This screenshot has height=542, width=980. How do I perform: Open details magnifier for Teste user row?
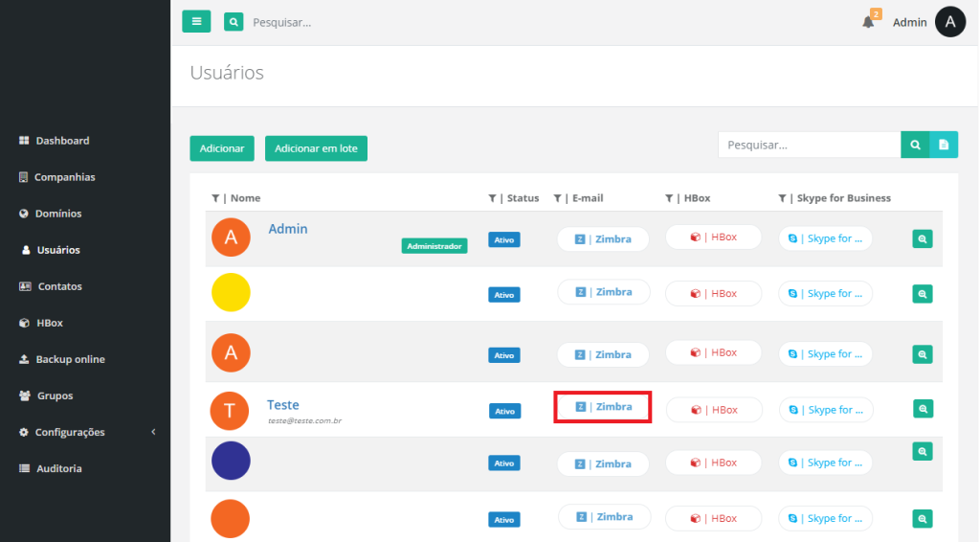[923, 409]
